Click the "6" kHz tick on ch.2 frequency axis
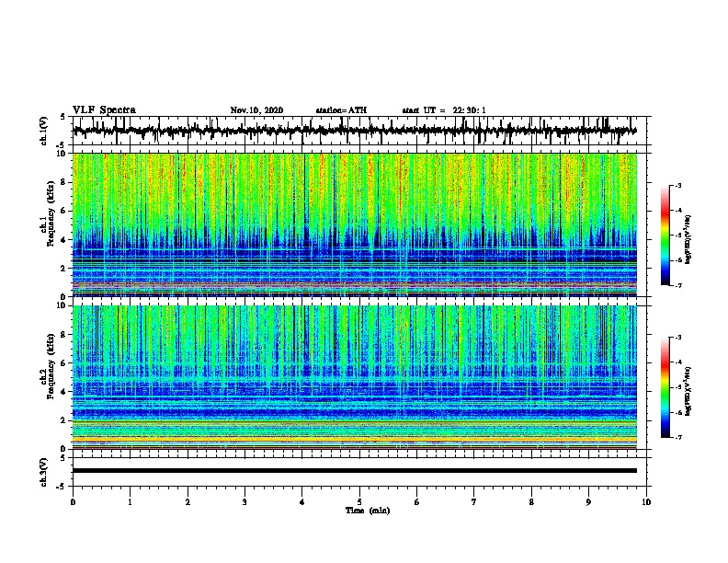 [x=63, y=363]
